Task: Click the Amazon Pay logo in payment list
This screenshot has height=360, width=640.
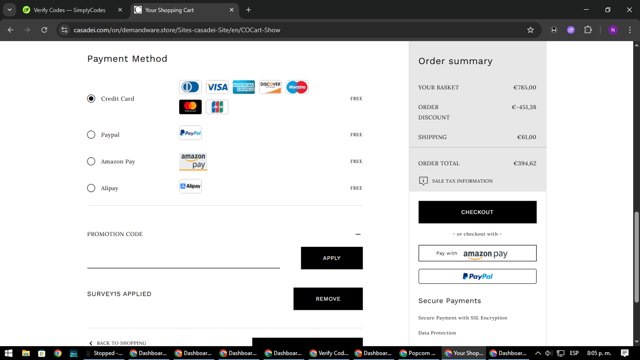Action: tap(193, 161)
